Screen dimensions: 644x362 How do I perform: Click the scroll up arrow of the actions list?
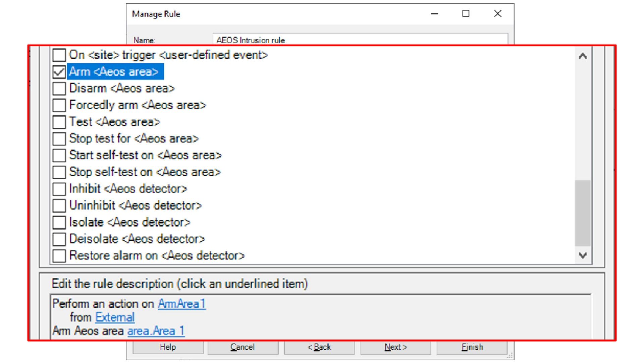583,56
